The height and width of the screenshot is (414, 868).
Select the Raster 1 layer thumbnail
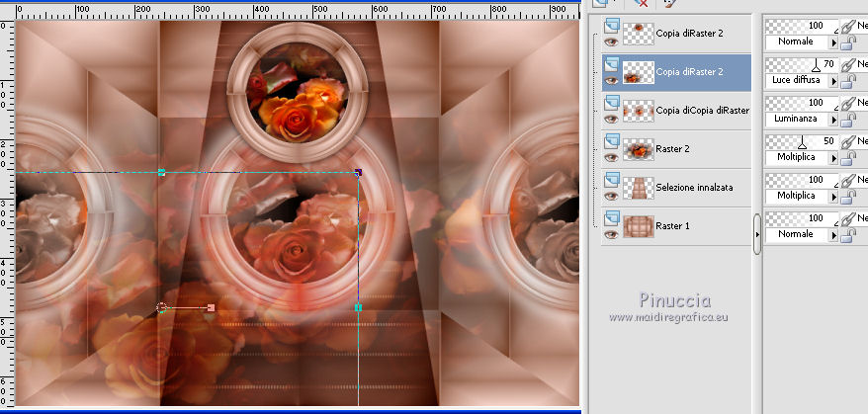pos(639,226)
